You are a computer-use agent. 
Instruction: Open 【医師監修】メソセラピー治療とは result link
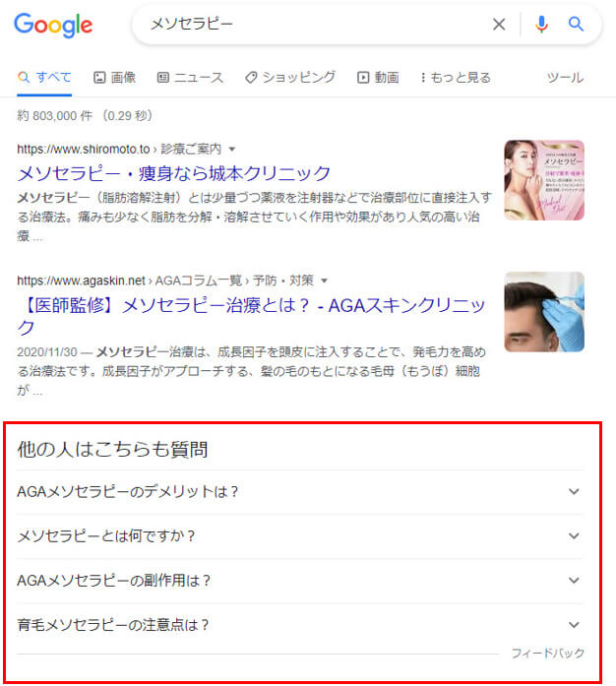[251, 316]
